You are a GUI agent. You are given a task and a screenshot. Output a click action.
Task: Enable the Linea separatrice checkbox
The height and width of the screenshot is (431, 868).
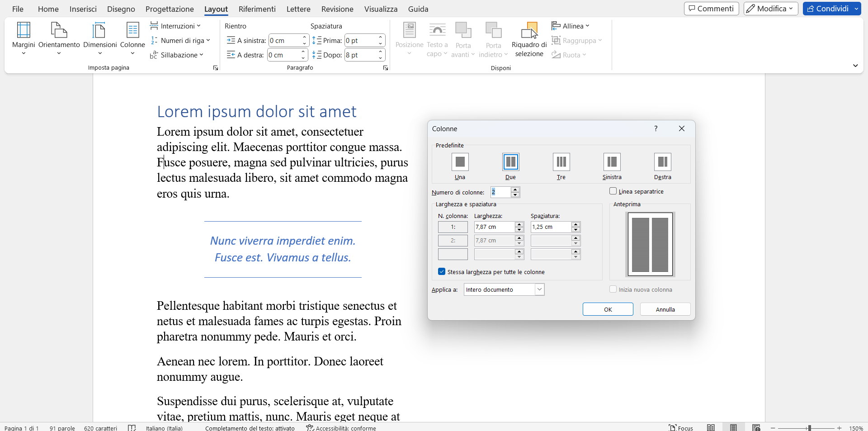coord(613,191)
